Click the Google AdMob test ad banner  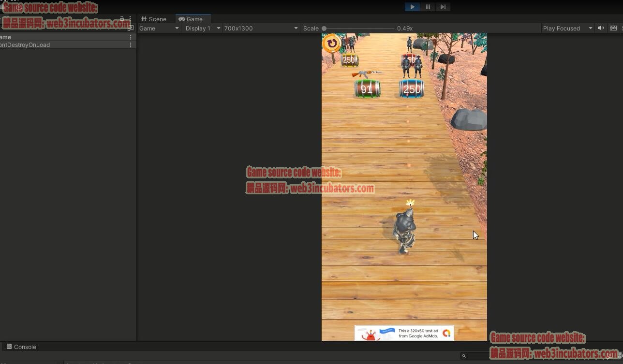tap(404, 333)
